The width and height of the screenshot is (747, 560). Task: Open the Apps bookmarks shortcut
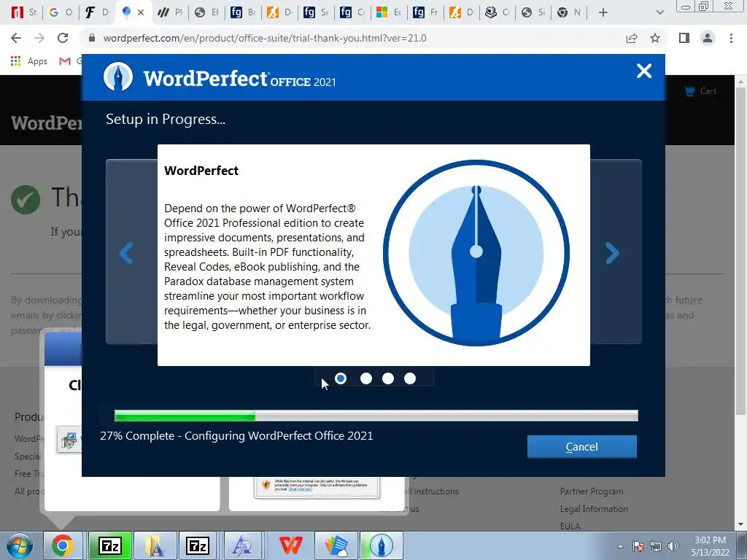[29, 61]
